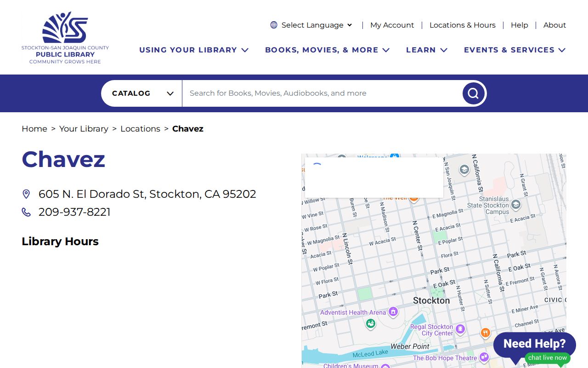The image size is (588, 368).
Task: Click the Adventist Health Arena map marker
Action: coord(393,312)
